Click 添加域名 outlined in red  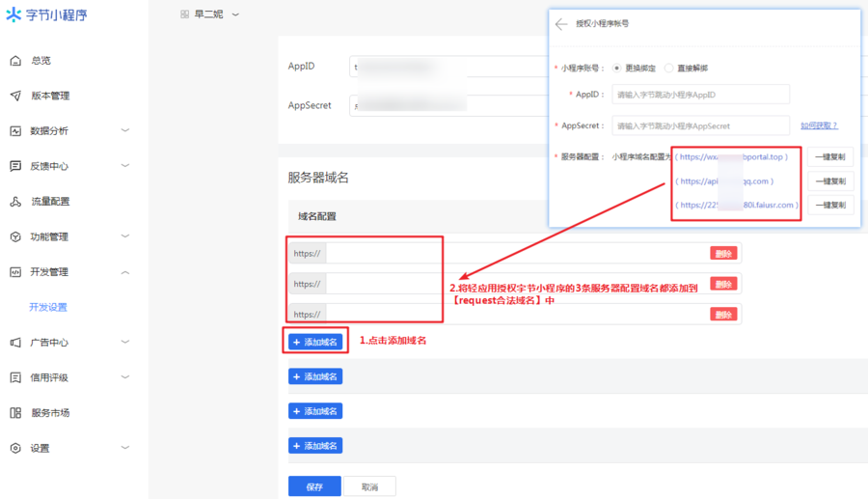tap(315, 342)
